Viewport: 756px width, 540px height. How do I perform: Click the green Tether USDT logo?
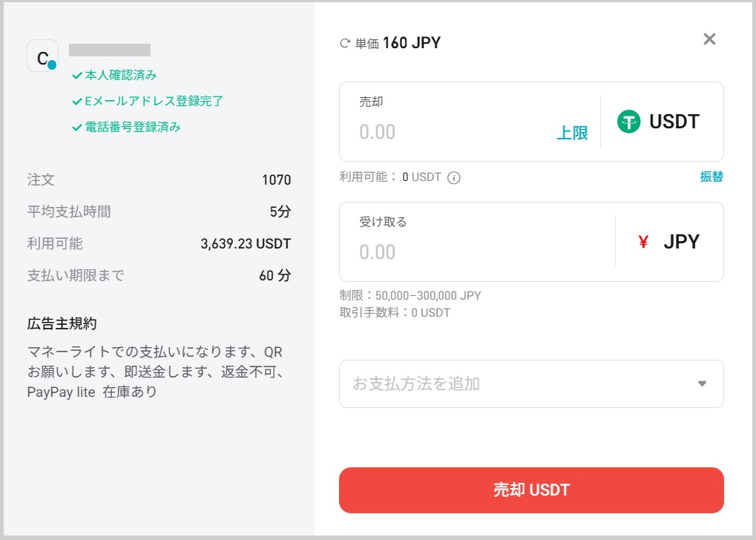628,122
